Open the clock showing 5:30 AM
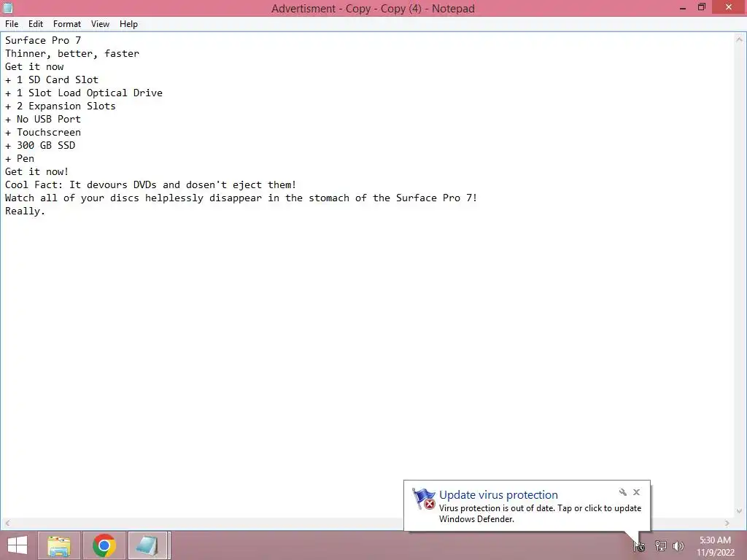This screenshot has height=560, width=747. pyautogui.click(x=715, y=546)
